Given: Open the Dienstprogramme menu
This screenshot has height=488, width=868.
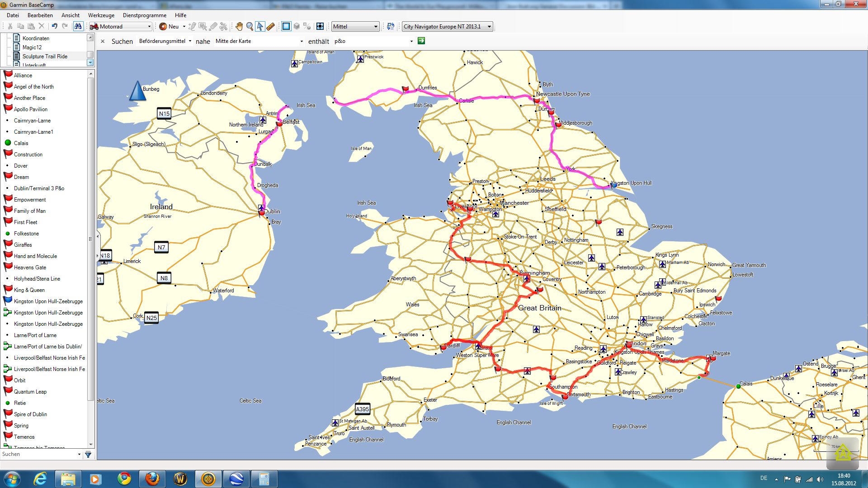Looking at the screenshot, I should tap(144, 15).
